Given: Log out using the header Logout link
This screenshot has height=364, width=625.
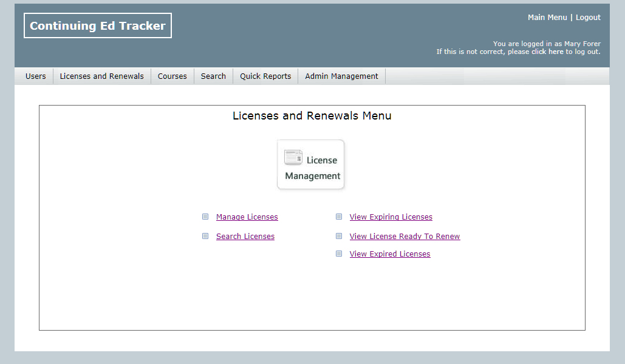Looking at the screenshot, I should coord(588,18).
